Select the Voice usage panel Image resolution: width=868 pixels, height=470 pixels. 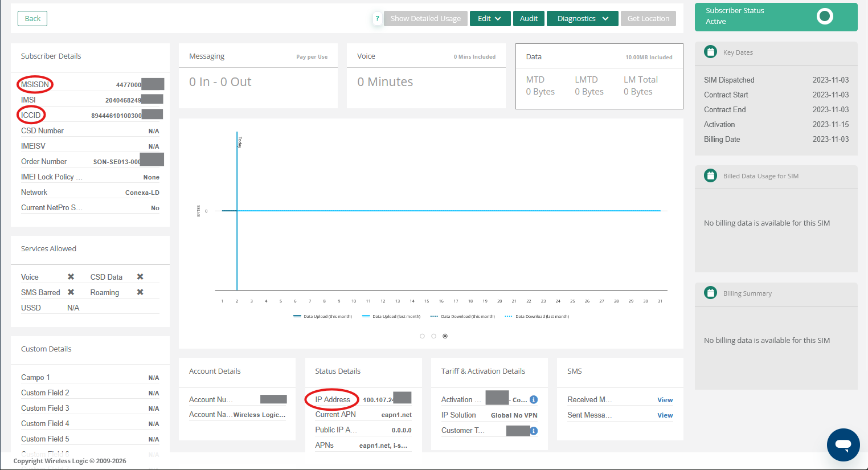425,76
